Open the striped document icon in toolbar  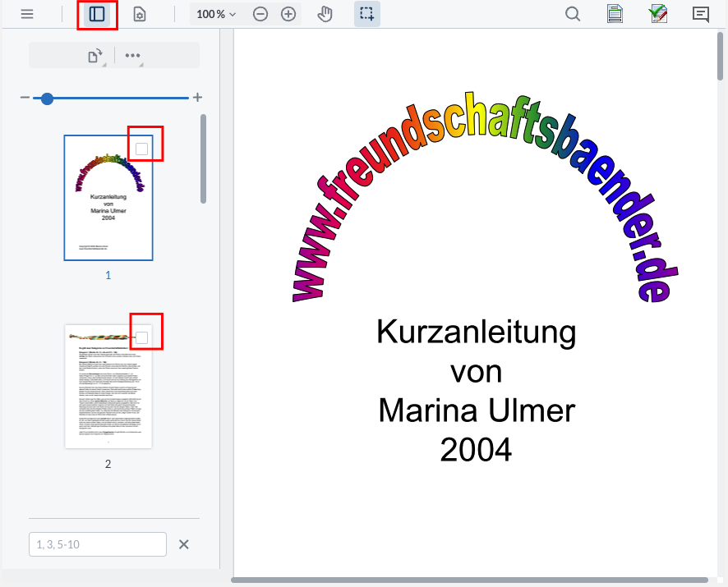click(x=615, y=14)
